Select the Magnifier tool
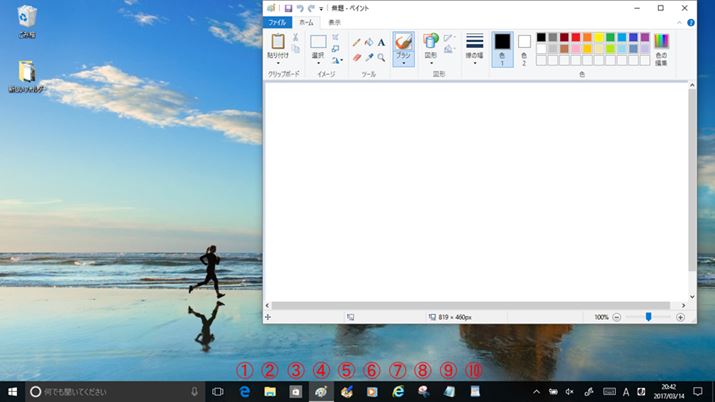715x402 pixels. click(381, 58)
